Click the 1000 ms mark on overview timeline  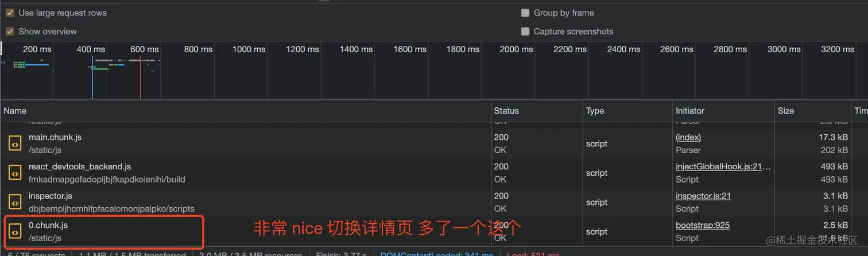tap(249, 49)
